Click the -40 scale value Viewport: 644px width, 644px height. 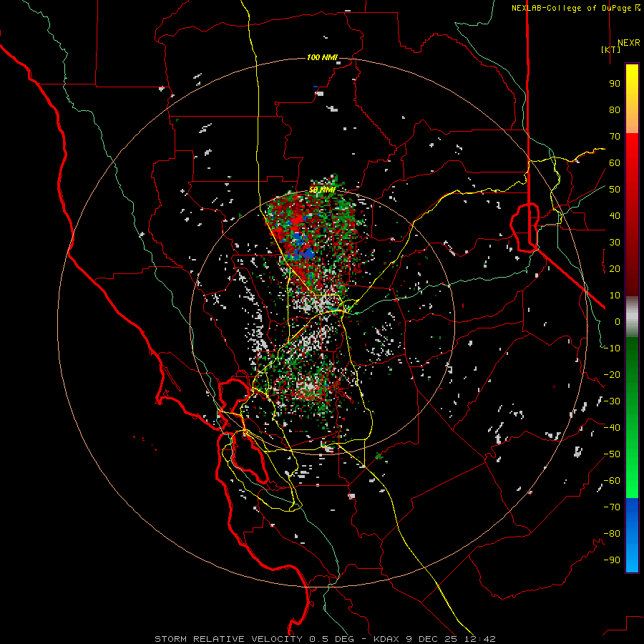(612, 428)
